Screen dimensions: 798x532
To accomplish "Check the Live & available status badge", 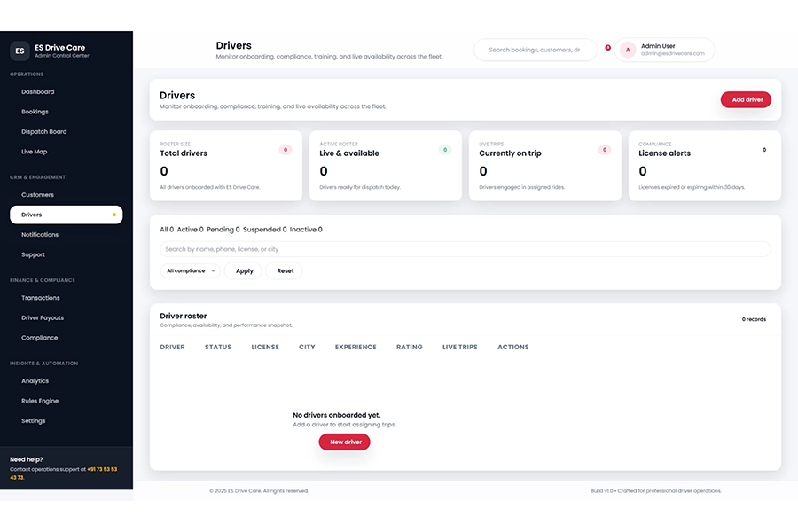I will point(444,150).
